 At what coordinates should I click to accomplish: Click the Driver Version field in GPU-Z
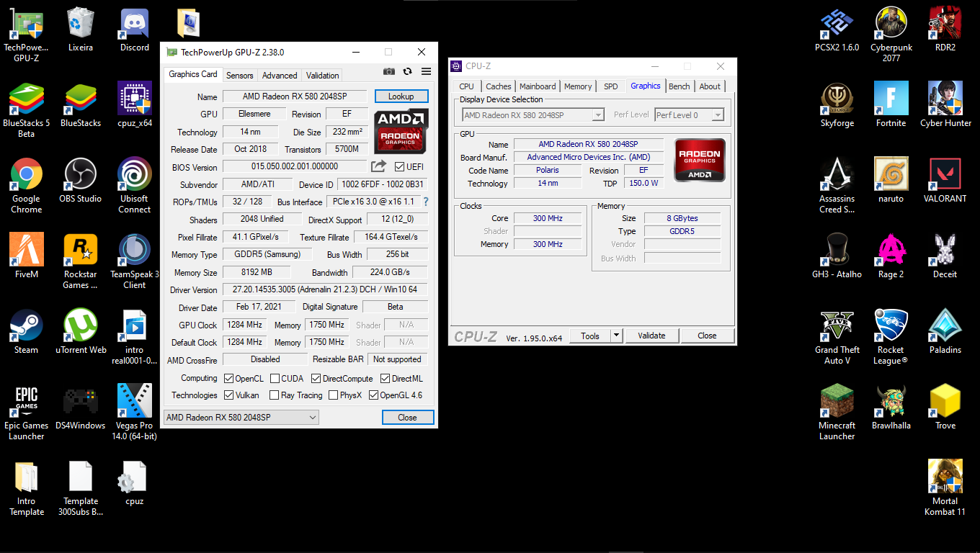click(325, 289)
